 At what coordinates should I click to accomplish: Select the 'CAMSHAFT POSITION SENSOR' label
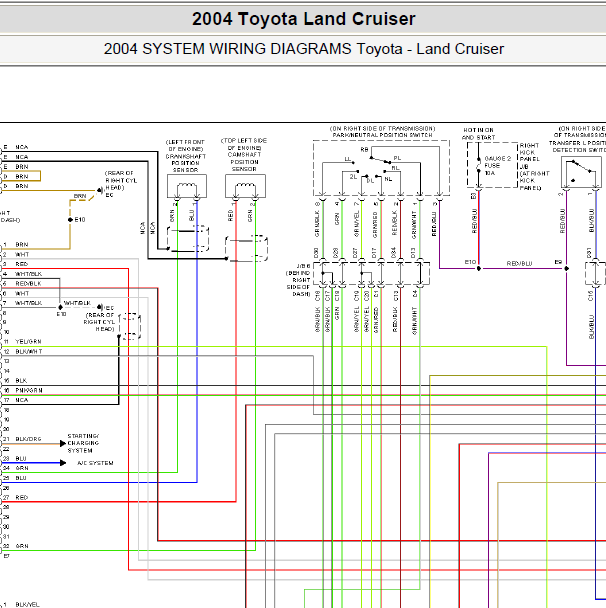[x=244, y=162]
